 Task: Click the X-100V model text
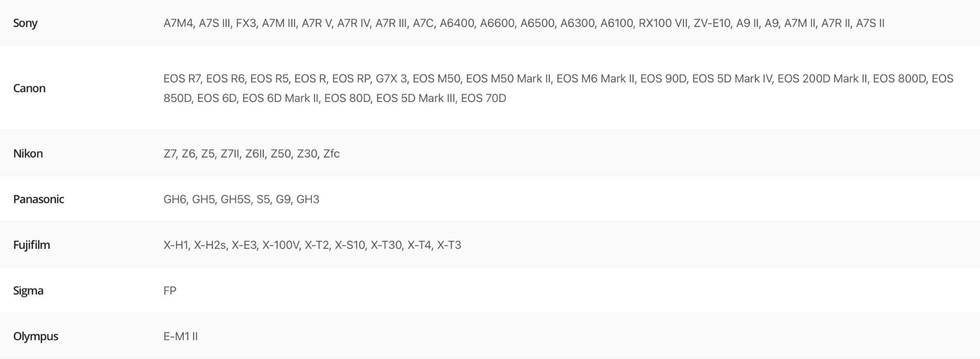[x=281, y=245]
